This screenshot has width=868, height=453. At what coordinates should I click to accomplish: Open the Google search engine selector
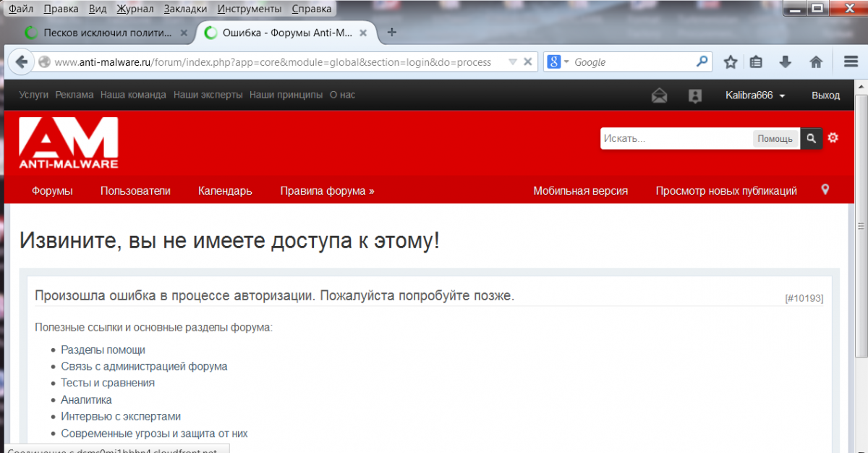pyautogui.click(x=558, y=62)
